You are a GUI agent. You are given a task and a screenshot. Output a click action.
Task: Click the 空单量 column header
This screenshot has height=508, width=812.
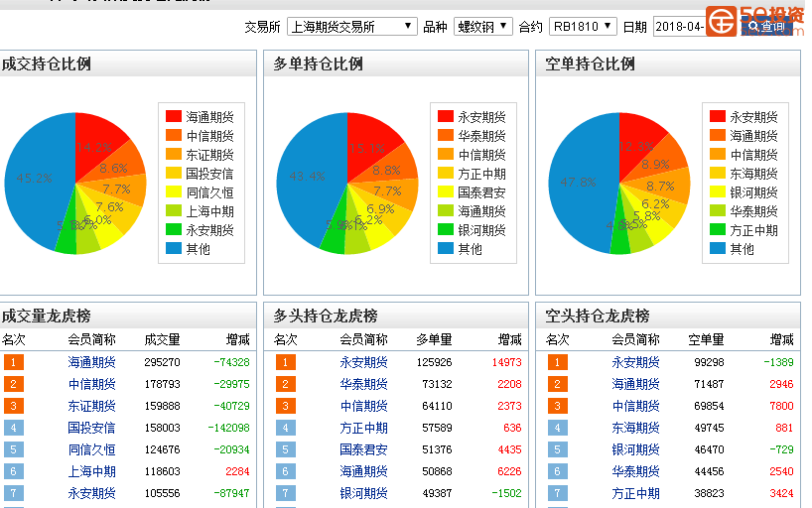(706, 339)
